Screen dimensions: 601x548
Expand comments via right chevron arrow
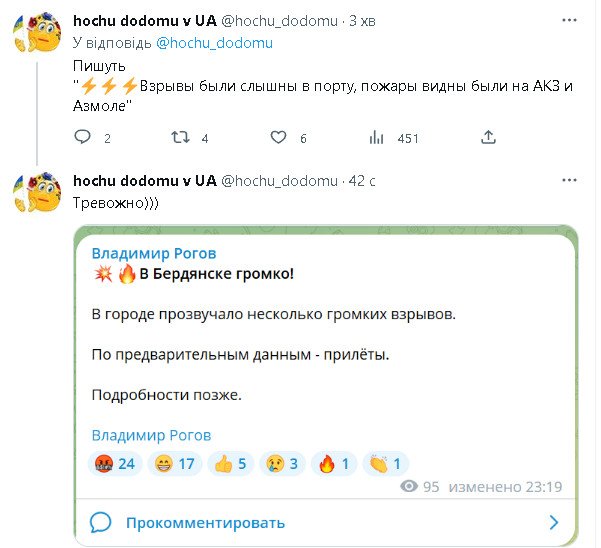point(554,522)
